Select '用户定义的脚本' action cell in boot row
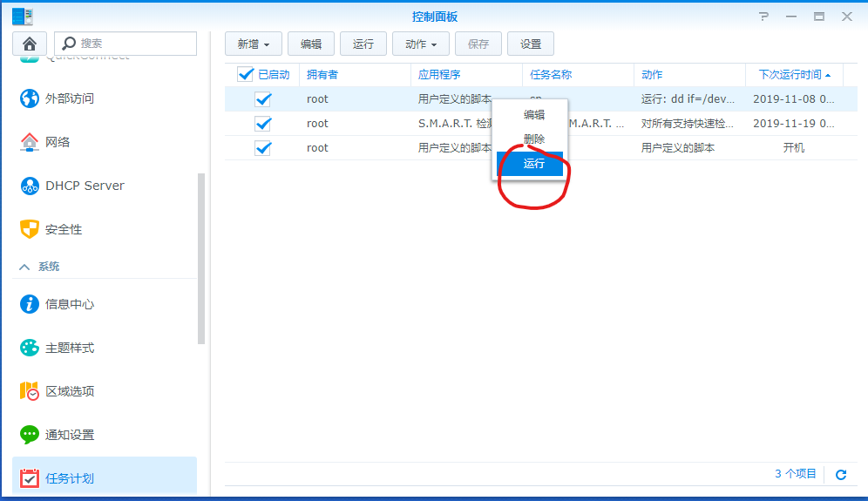The width and height of the screenshot is (868, 501). pyautogui.click(x=677, y=148)
